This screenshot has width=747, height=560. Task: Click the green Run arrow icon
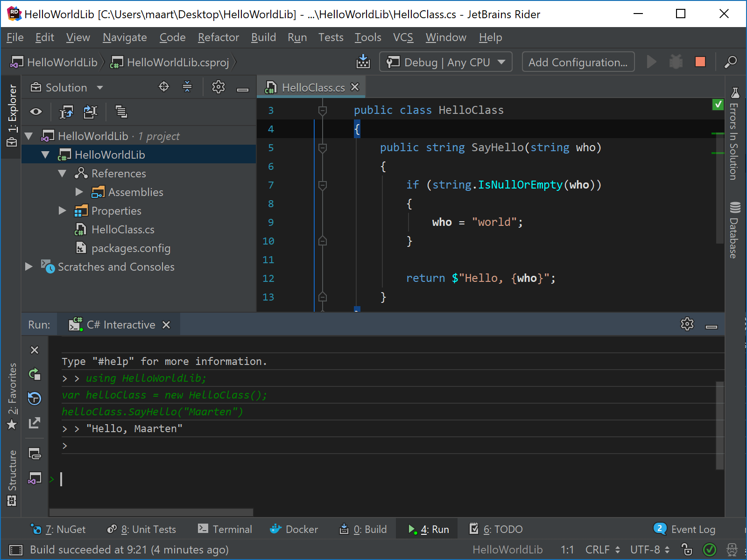[651, 62]
